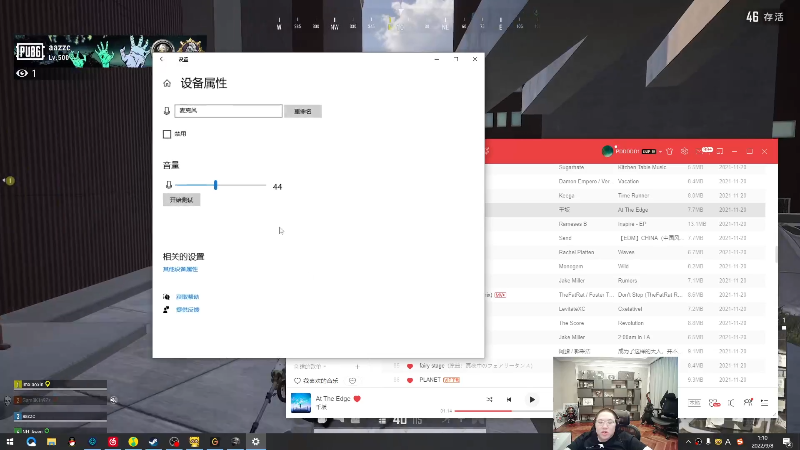
Task: Click the music list vertical scrollbar
Action: (776, 254)
